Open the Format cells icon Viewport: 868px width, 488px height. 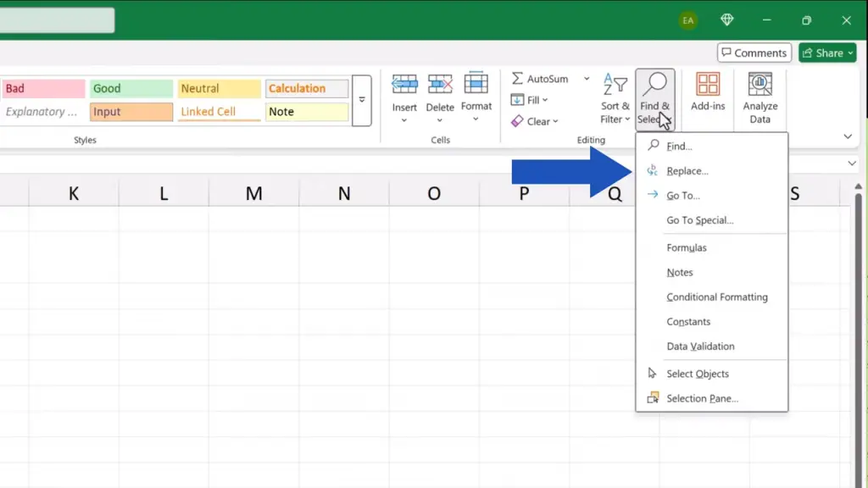pos(476,85)
